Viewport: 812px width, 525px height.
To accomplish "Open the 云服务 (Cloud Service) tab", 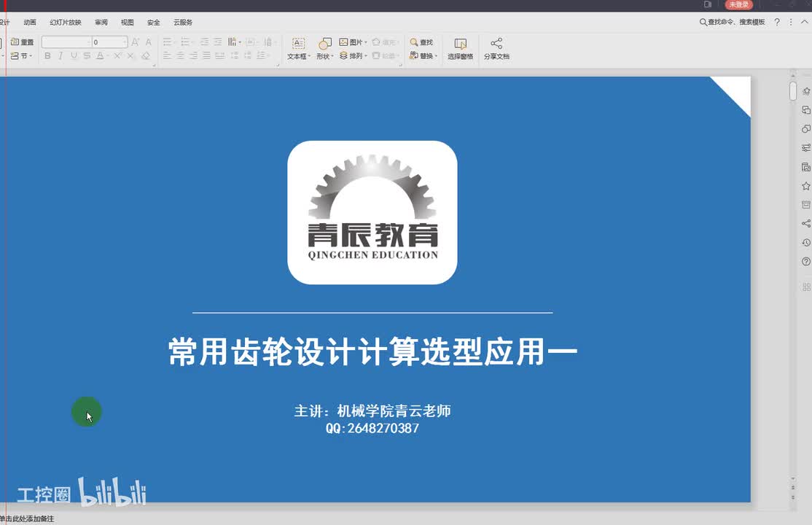I will click(x=183, y=23).
